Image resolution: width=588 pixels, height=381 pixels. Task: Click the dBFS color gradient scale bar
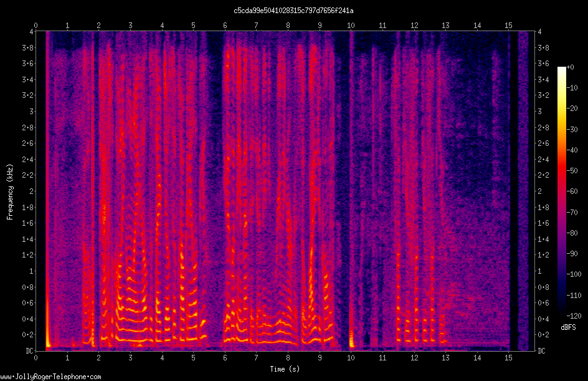[x=561, y=191]
